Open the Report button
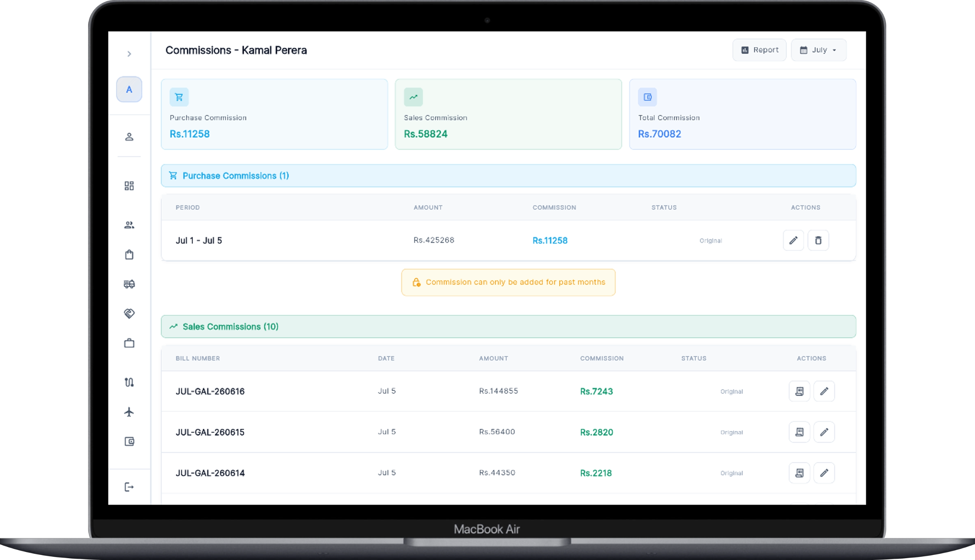Viewport: 975px width, 560px height. pyautogui.click(x=759, y=50)
